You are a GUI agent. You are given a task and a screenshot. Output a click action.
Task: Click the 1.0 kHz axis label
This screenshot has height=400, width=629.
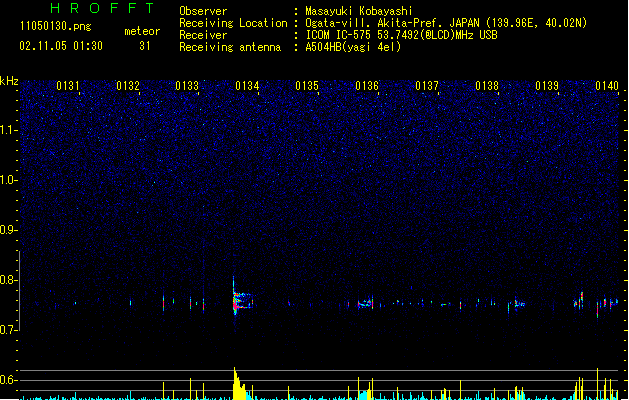(x=9, y=180)
